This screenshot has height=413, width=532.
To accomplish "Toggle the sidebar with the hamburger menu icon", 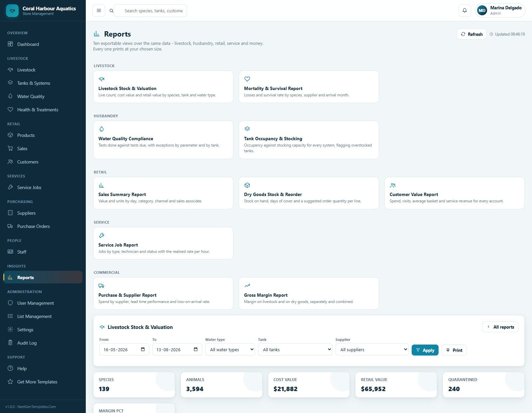I will coord(99,11).
